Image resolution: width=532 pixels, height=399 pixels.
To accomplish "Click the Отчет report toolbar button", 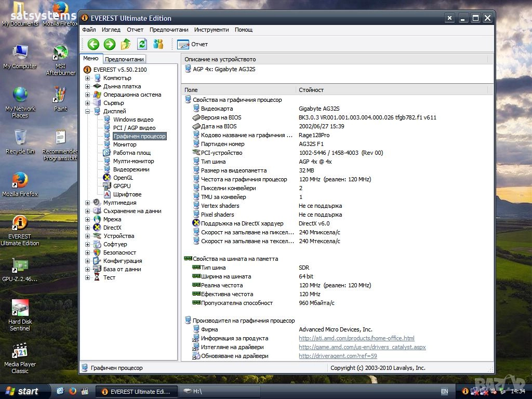I will pos(193,44).
